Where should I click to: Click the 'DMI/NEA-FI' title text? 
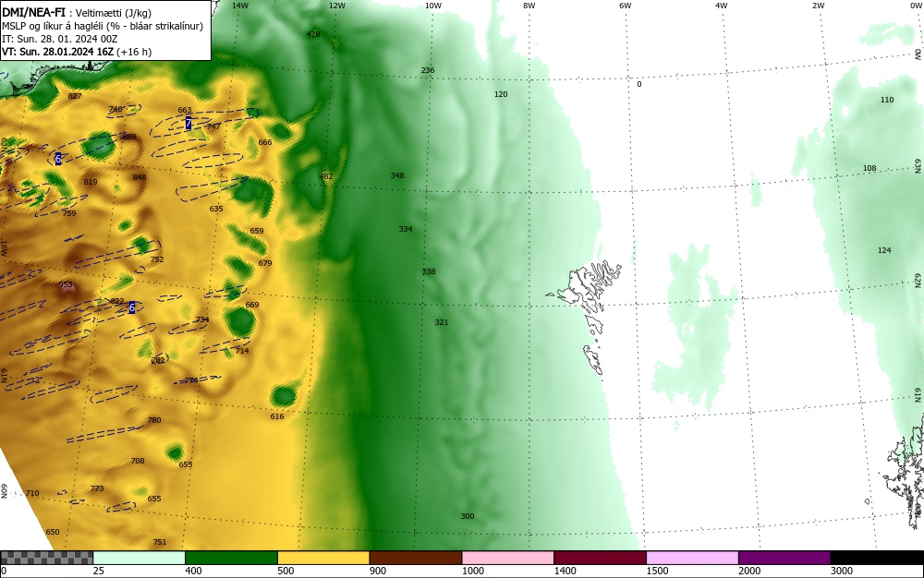coord(33,13)
